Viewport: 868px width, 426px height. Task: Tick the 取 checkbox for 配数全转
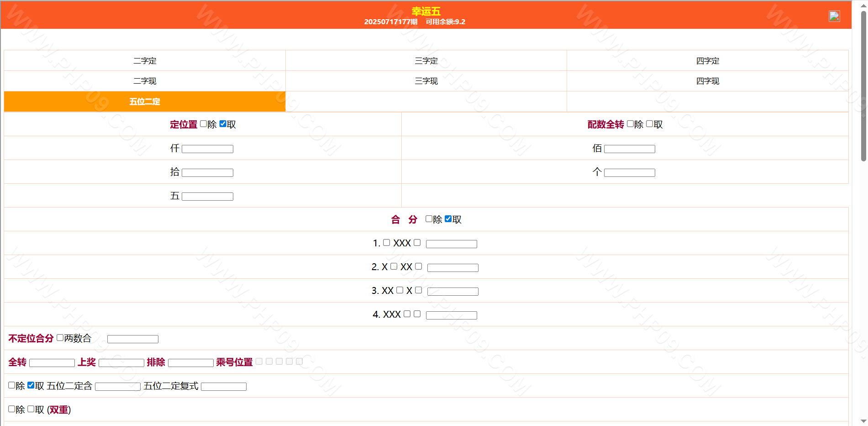(x=650, y=124)
